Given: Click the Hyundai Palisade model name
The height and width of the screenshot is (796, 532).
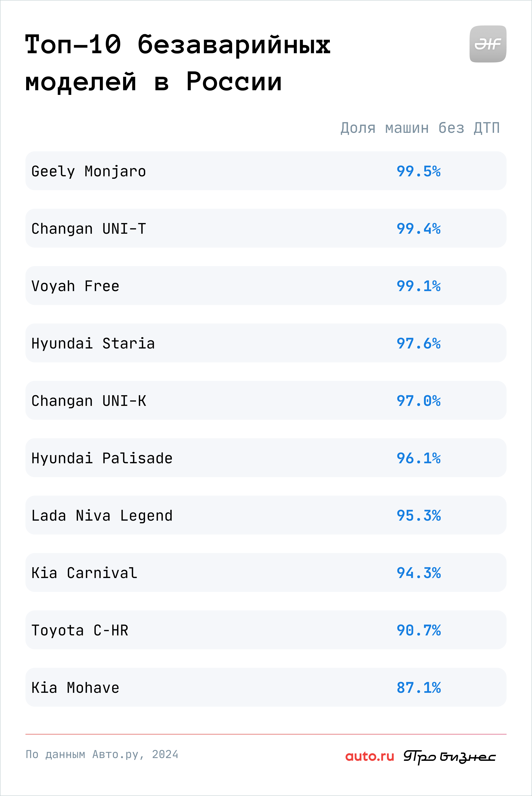Looking at the screenshot, I should (102, 458).
